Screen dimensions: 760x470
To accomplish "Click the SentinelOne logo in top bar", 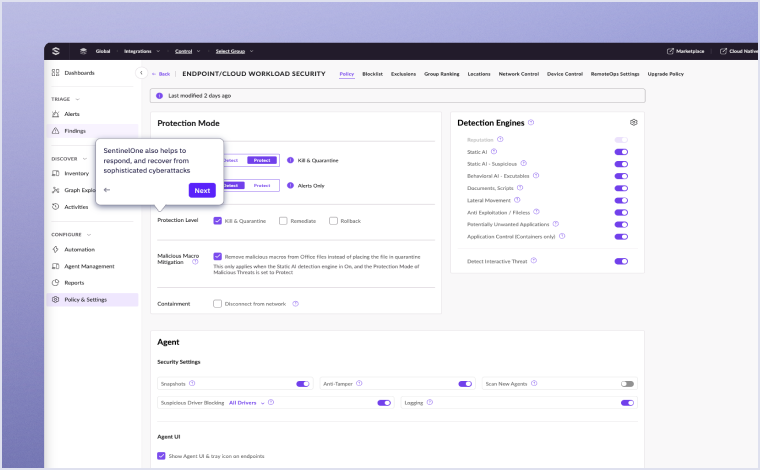I will click(x=56, y=51).
